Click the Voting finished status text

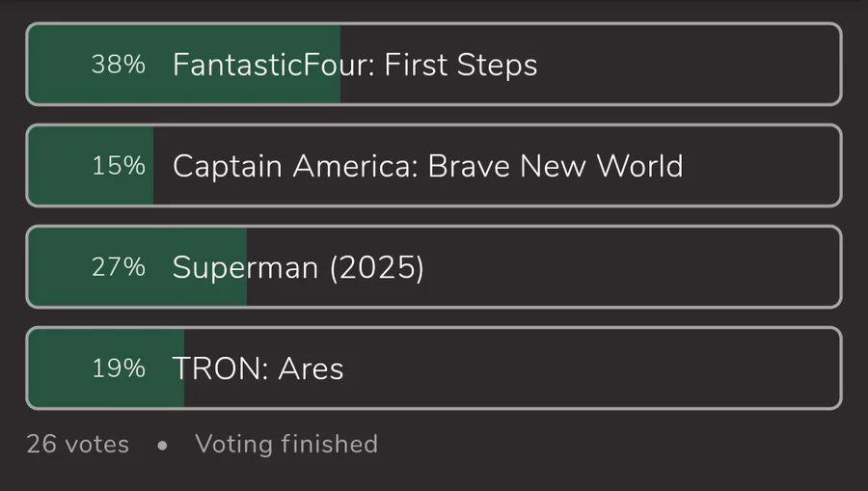[x=286, y=445]
